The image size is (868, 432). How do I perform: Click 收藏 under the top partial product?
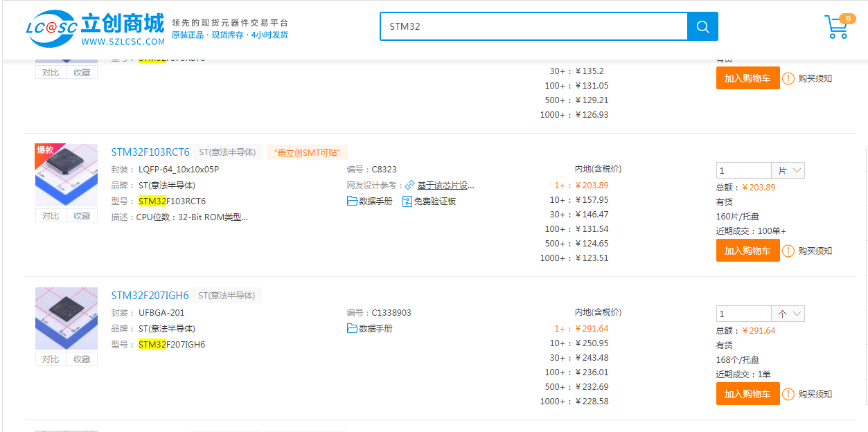[82, 73]
